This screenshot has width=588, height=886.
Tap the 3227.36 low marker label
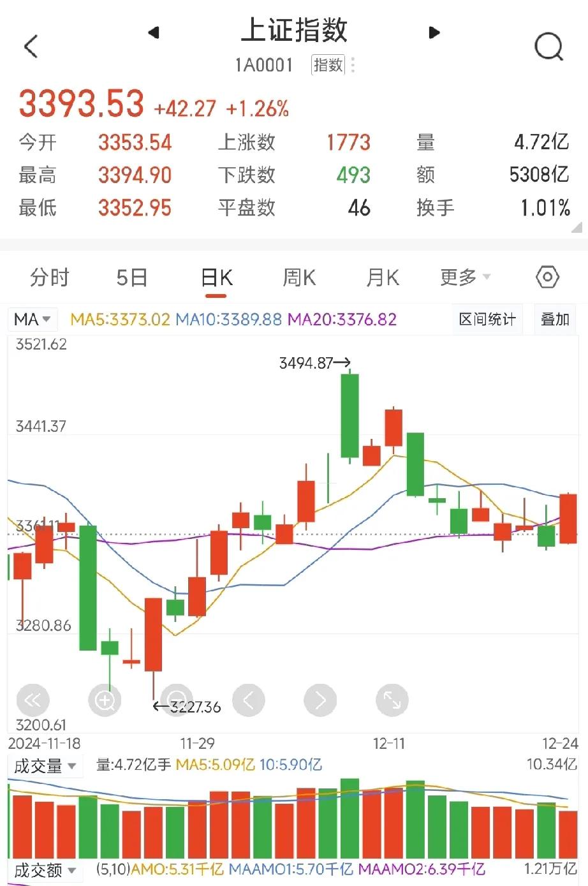[195, 707]
